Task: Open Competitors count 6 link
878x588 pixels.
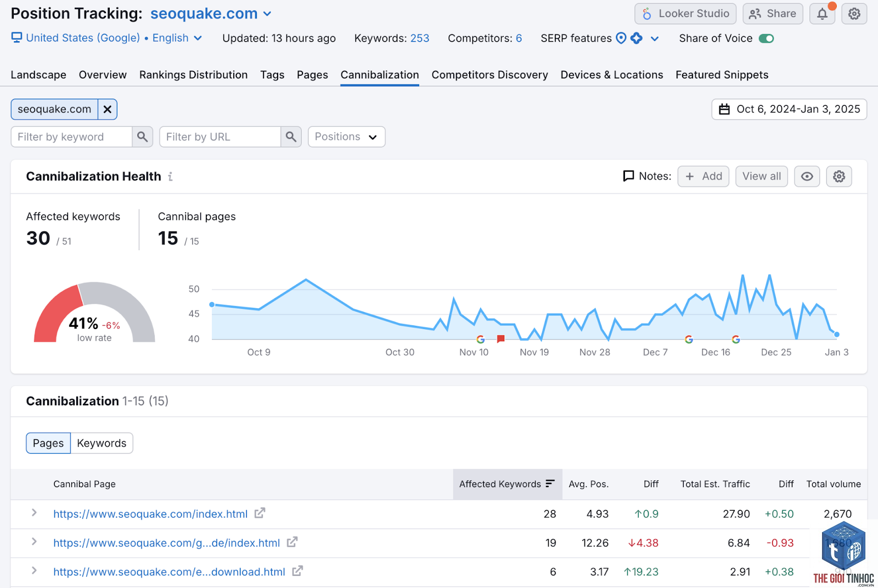Action: pos(519,38)
